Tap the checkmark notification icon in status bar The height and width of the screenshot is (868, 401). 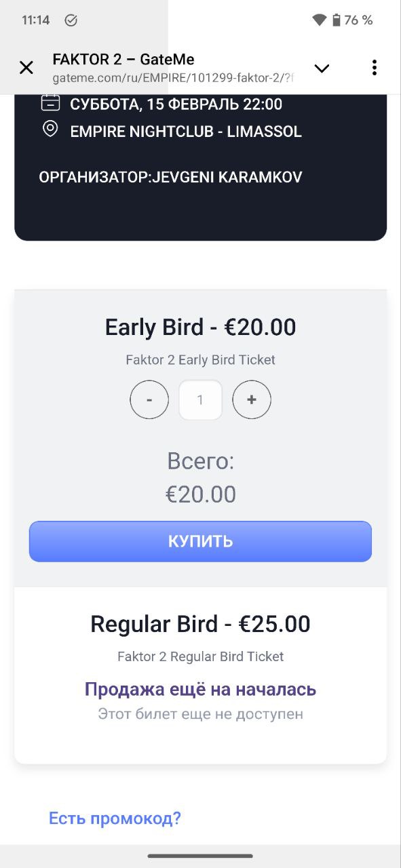tap(71, 20)
